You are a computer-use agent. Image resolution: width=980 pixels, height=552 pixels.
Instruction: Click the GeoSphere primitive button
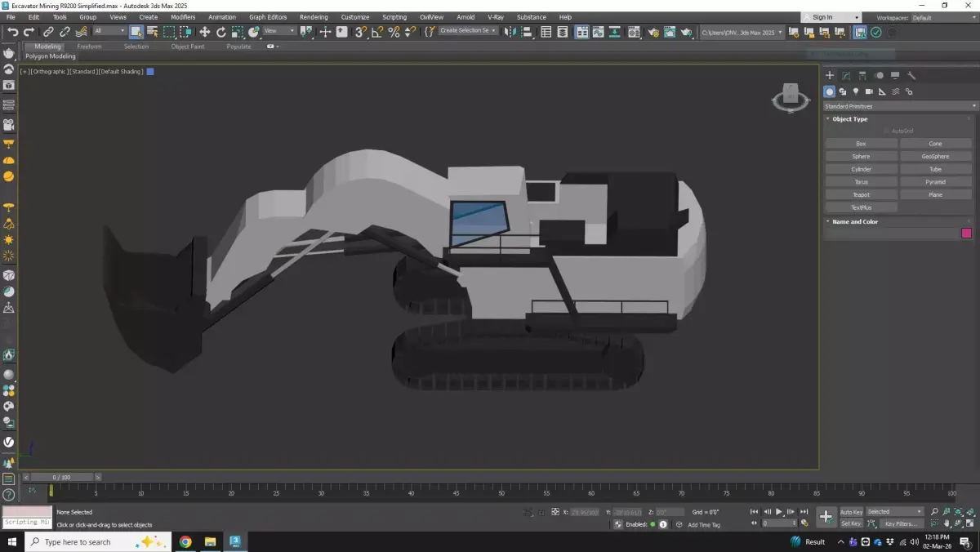click(936, 156)
